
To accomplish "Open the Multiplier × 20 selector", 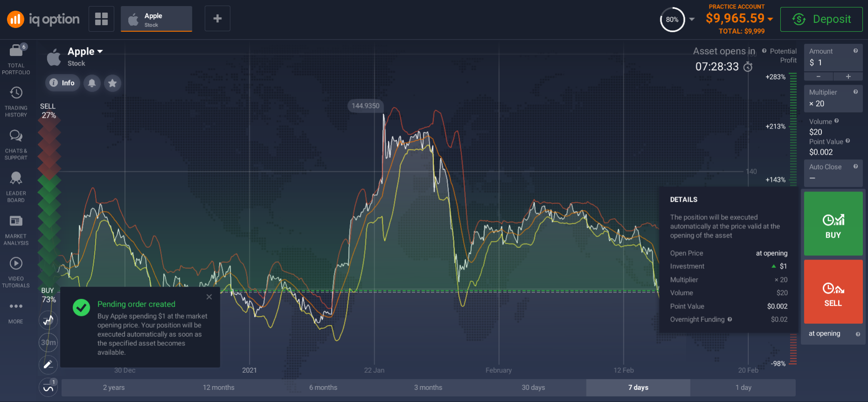I will (x=834, y=98).
